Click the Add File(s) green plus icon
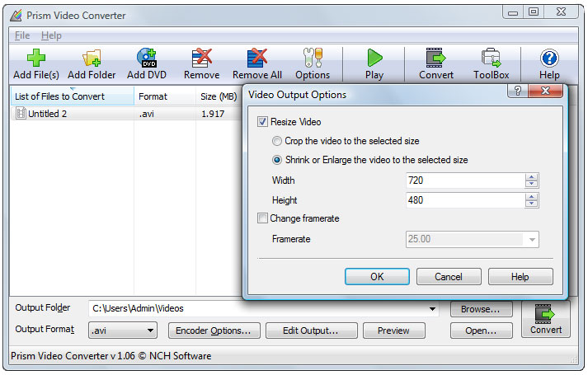Image resolution: width=588 pixels, height=375 pixels. click(x=36, y=58)
